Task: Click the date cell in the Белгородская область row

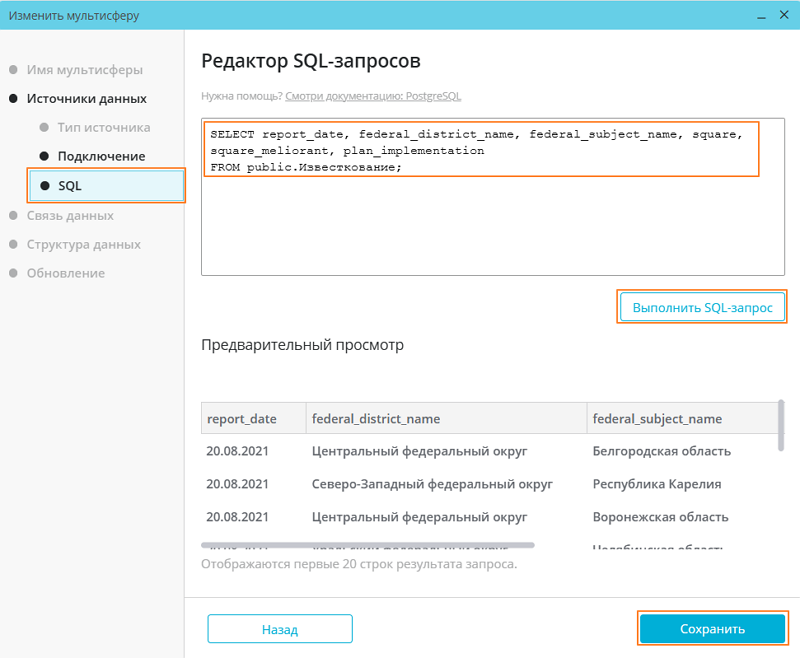Action: pos(237,451)
